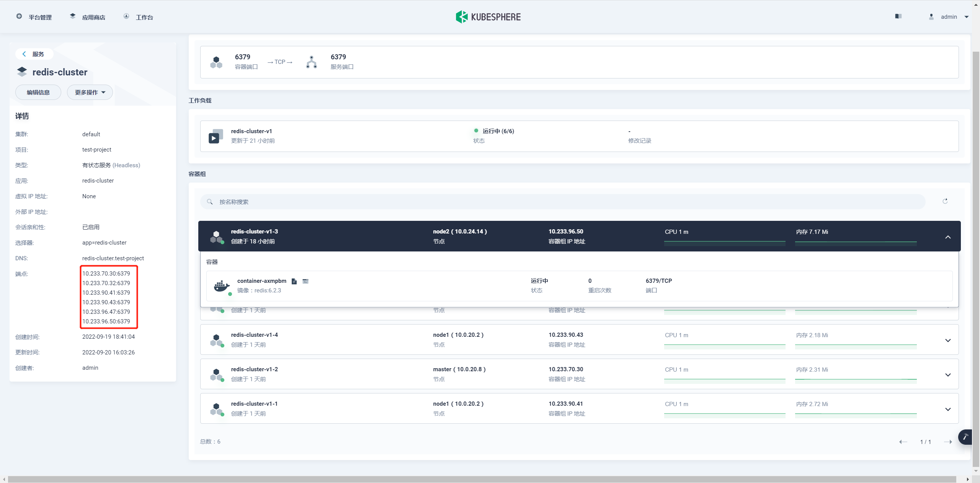Click the 编辑信息 button

click(38, 93)
